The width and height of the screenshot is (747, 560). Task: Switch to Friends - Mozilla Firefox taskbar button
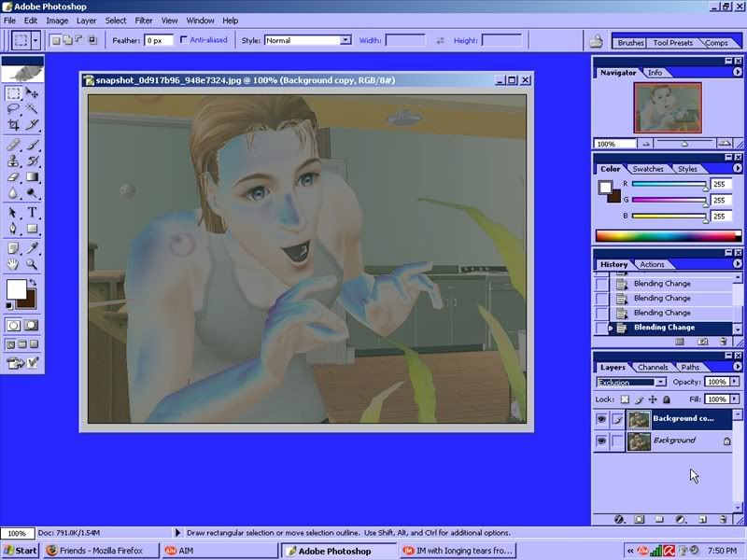[100, 551]
